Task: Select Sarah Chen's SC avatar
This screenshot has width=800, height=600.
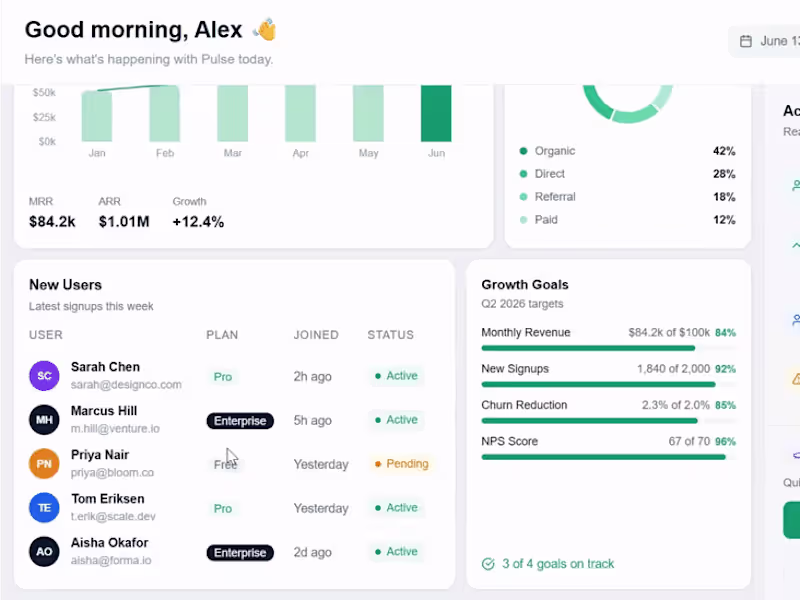Action: 44,376
